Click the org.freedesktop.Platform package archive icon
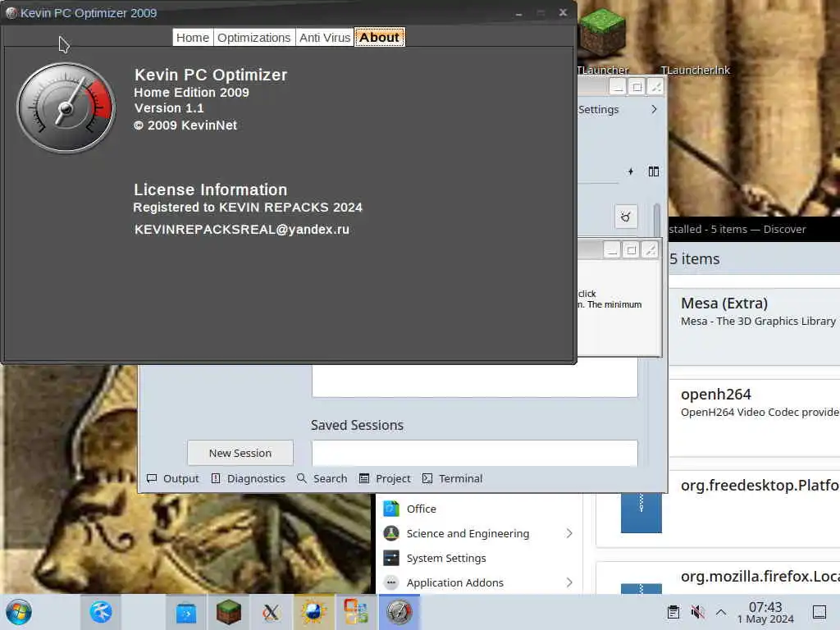Screen dimensions: 840x630 (x=641, y=513)
